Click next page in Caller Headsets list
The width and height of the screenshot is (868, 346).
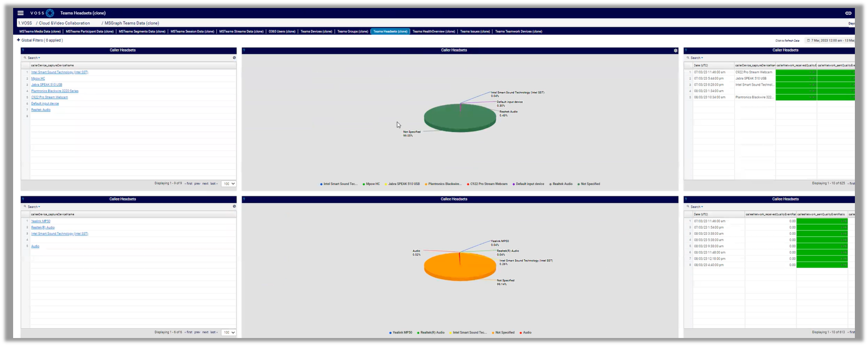click(205, 183)
